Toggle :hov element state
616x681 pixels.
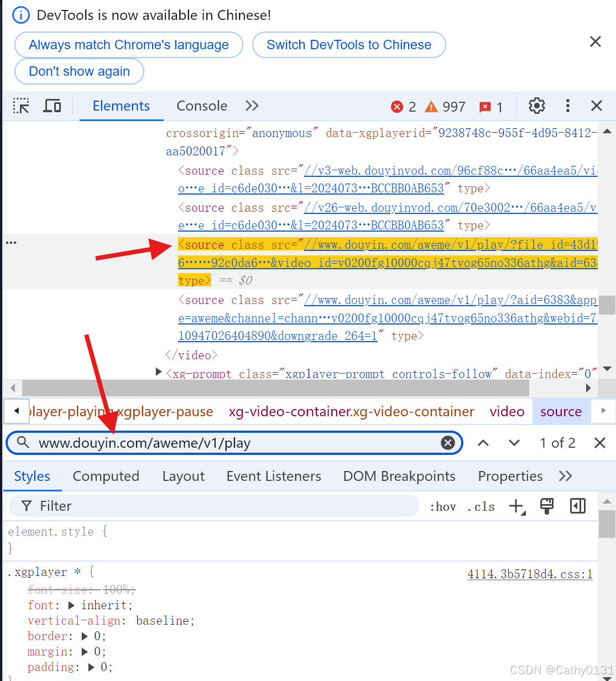[x=443, y=506]
